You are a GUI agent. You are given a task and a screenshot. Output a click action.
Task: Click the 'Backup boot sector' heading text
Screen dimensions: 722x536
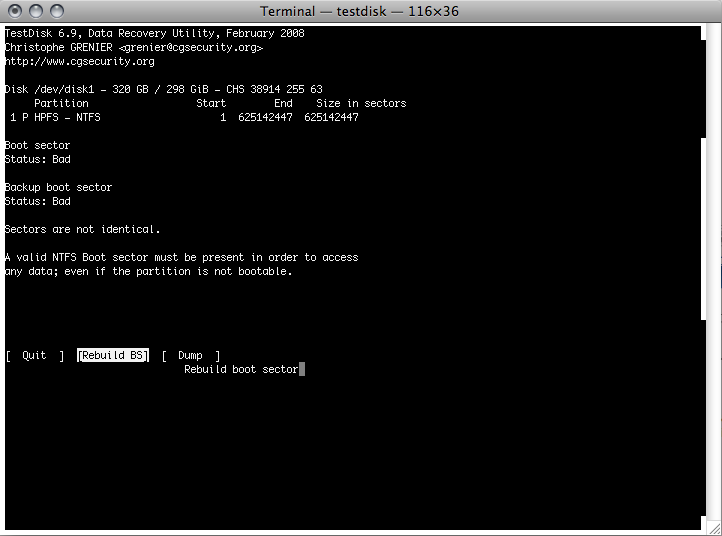point(58,187)
